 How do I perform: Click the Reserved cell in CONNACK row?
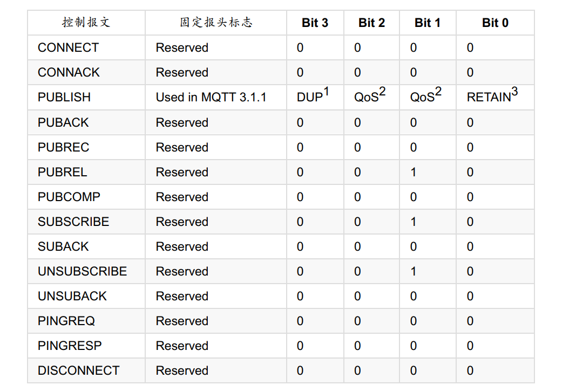click(182, 72)
